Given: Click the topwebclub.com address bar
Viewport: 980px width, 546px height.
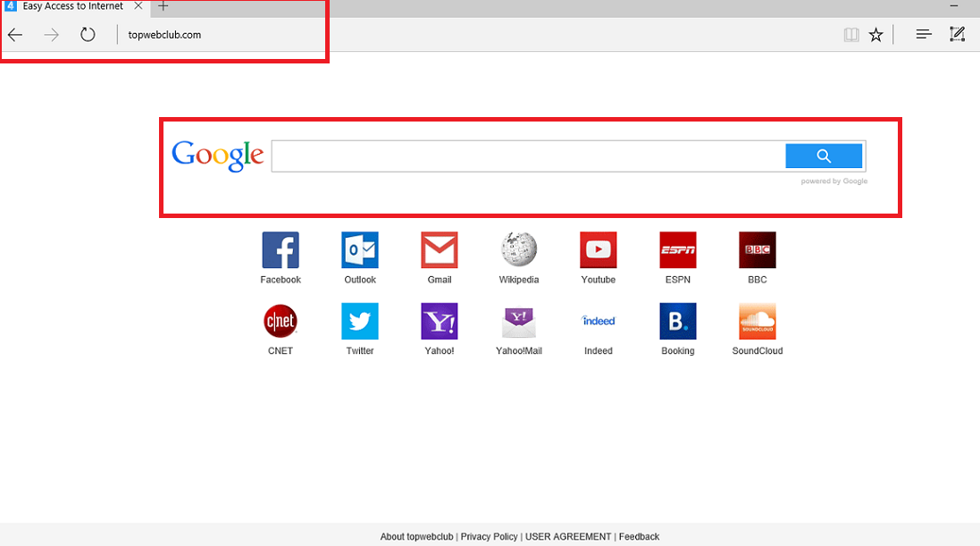Looking at the screenshot, I should coord(164,35).
